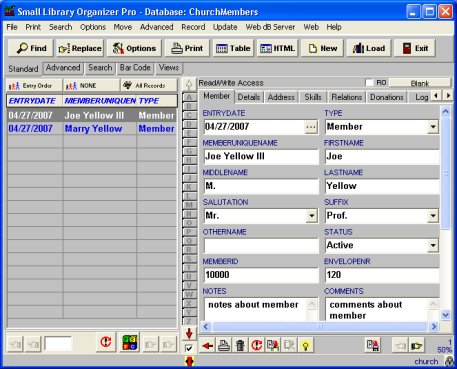This screenshot has width=457, height=369.
Task: Click the Entry Order sort button
Action: pyautogui.click(x=34, y=86)
